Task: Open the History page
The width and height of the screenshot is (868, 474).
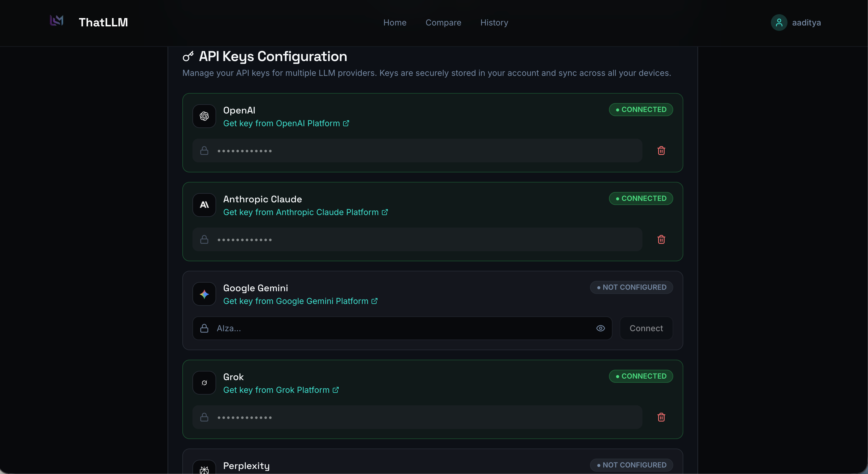Action: (x=494, y=23)
